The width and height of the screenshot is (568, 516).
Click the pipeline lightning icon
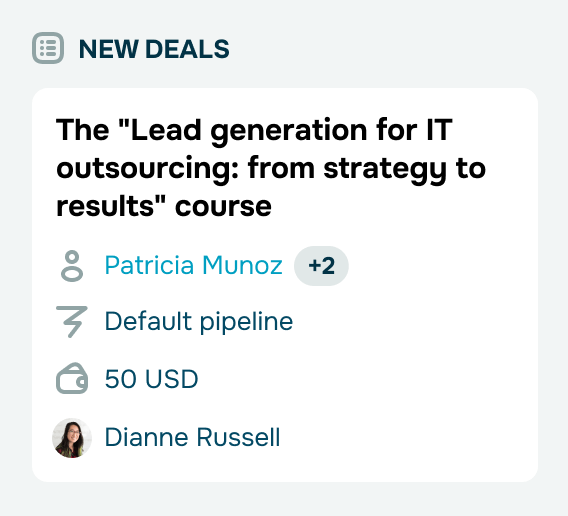(x=72, y=322)
